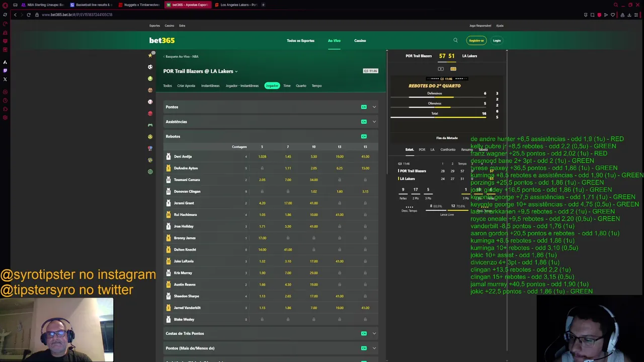The image size is (644, 362).
Task: Select Rui Hachimura 7 rebounds odd 1.86
Action: click(x=288, y=215)
